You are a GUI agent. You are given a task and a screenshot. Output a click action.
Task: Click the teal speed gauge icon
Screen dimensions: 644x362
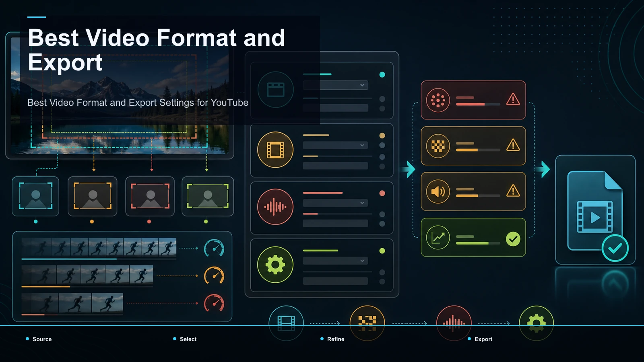214,248
